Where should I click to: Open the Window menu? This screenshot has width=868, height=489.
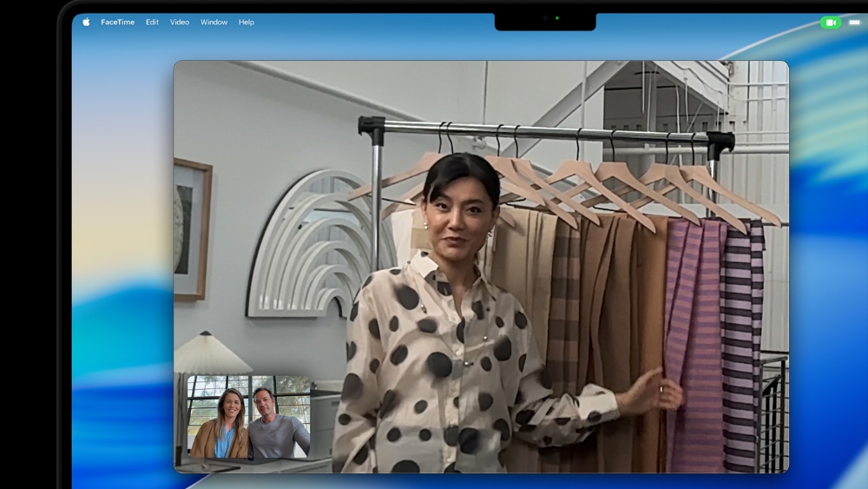coord(214,23)
